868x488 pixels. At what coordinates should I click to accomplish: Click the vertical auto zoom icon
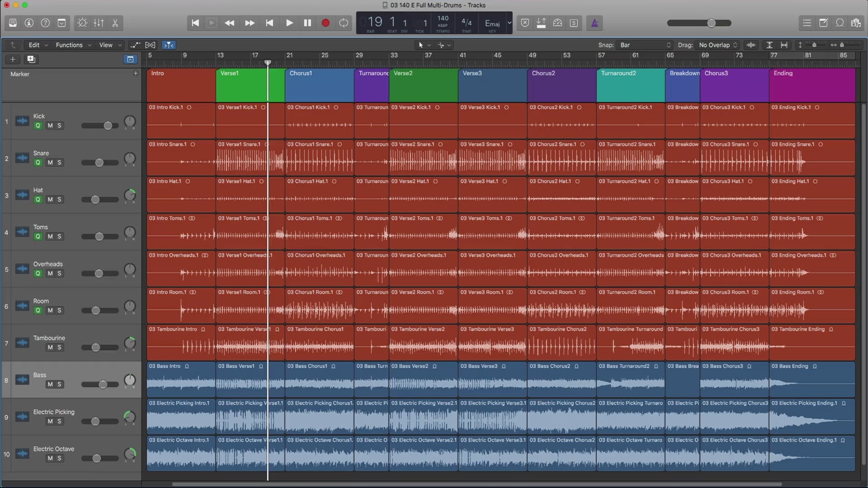coord(769,45)
